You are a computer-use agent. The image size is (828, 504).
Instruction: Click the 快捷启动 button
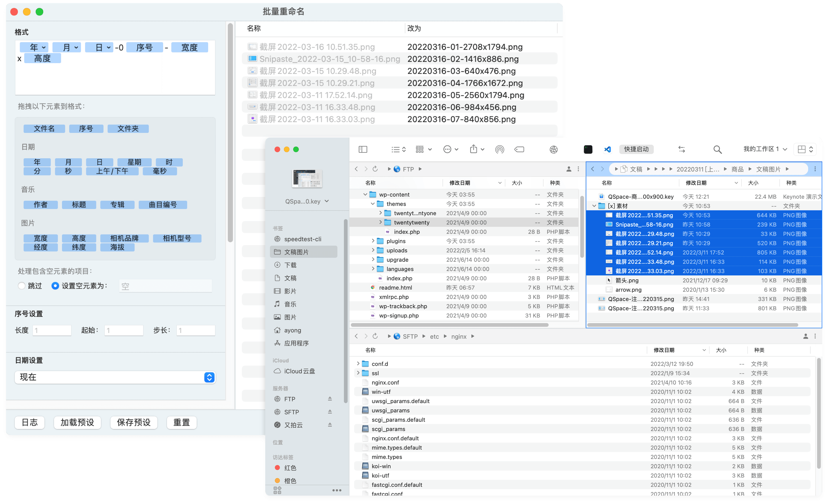click(x=636, y=149)
